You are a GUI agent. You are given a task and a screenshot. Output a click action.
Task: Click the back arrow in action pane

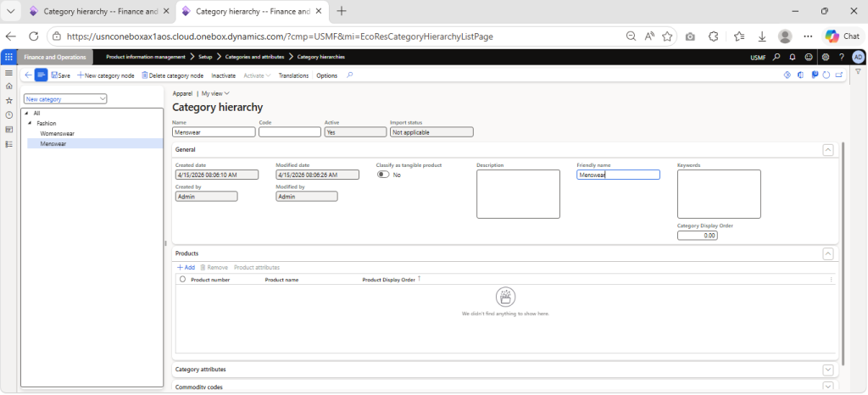[28, 75]
